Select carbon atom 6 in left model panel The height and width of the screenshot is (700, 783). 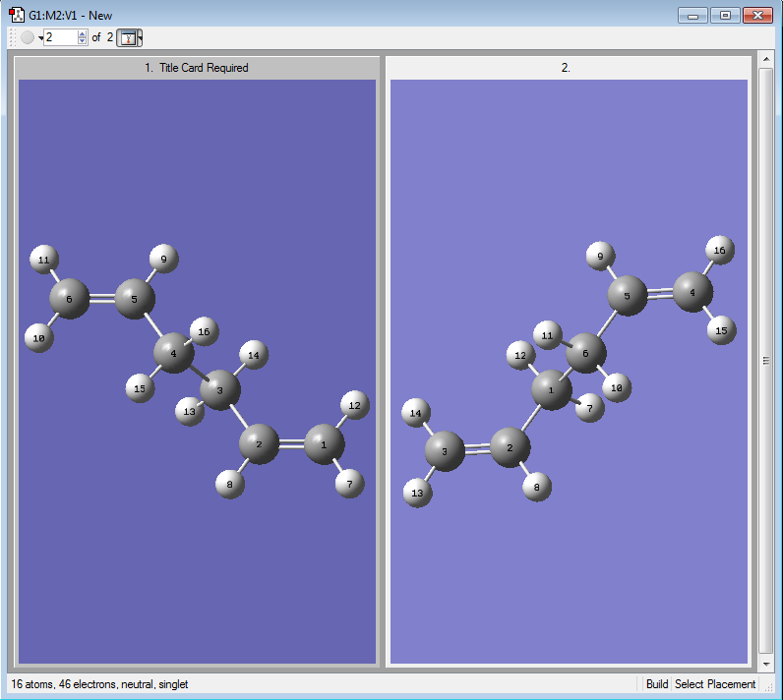69,298
